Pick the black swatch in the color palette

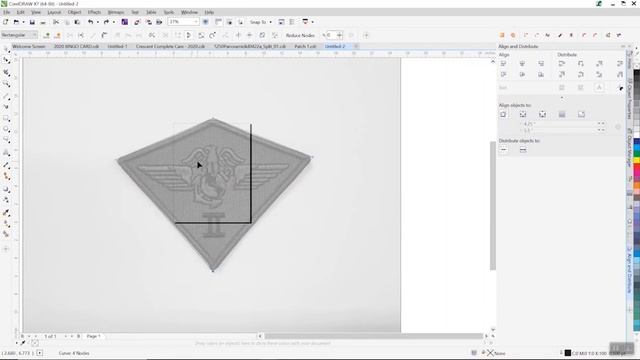pos(636,73)
